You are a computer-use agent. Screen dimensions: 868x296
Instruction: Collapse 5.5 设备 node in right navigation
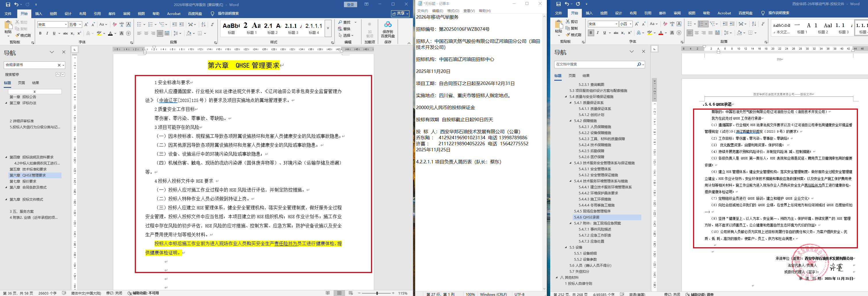tap(566, 247)
